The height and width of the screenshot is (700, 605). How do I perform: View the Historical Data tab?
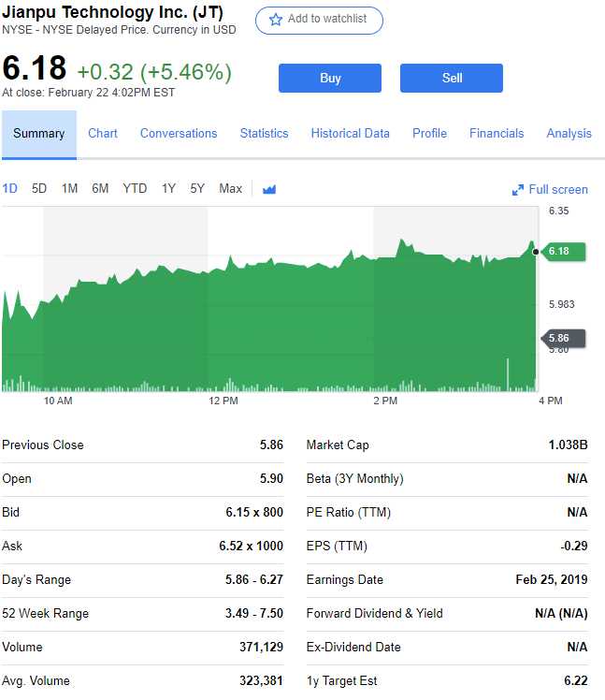351,134
